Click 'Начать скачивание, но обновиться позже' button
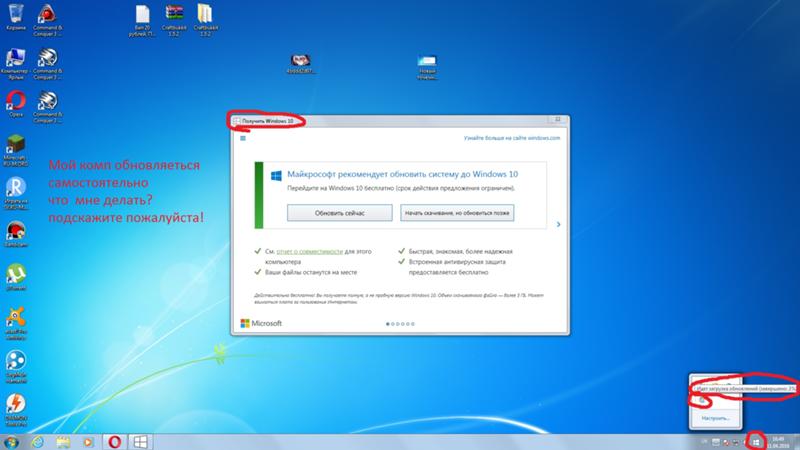The image size is (800, 450). 457,213
